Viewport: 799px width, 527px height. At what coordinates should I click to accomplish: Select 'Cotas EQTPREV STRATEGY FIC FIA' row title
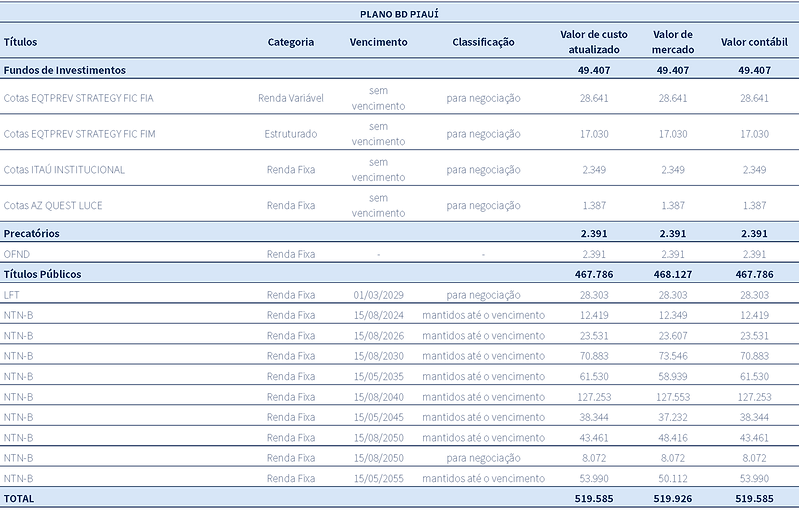(78, 98)
